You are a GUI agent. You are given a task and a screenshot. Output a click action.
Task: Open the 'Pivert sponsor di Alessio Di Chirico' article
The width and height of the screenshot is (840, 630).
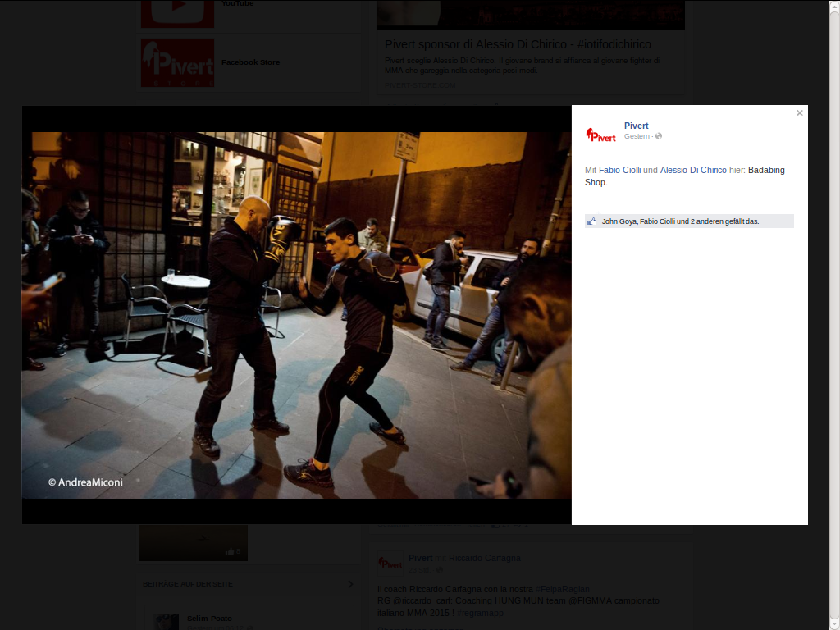pos(518,44)
